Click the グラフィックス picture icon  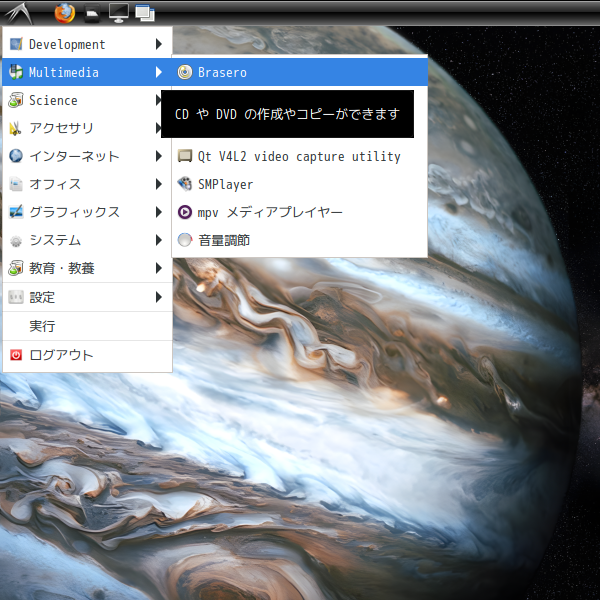(x=16, y=212)
